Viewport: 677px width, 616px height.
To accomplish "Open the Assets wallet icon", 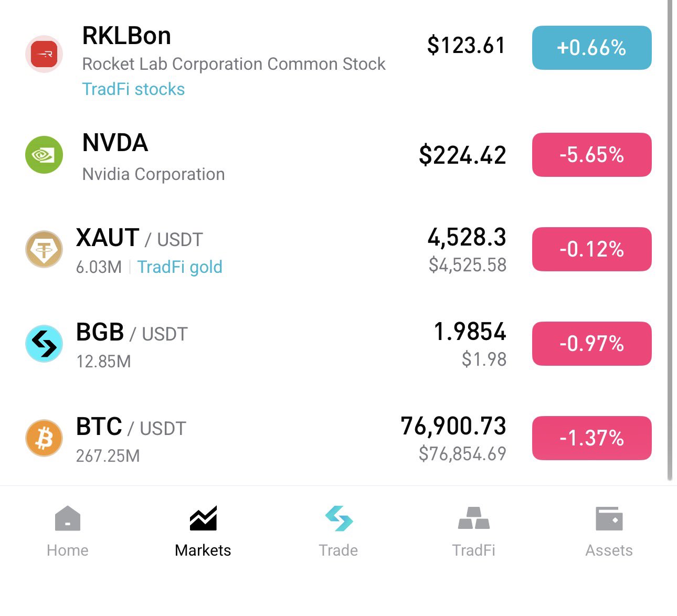I will (609, 518).
